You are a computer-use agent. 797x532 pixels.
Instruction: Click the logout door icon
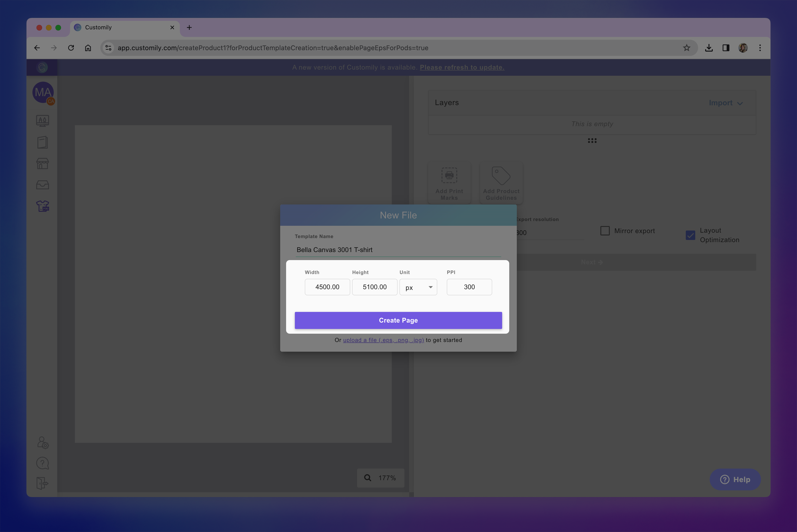point(42,483)
